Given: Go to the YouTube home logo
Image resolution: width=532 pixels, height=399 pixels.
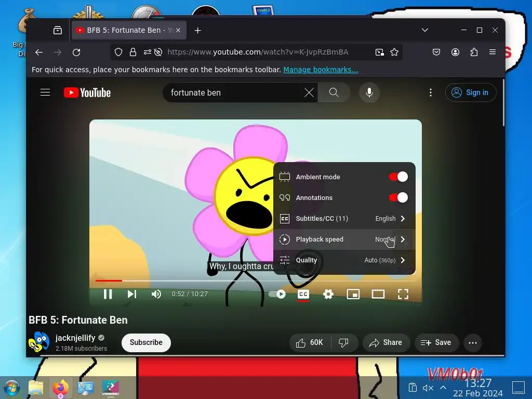Looking at the screenshot, I should 87,92.
